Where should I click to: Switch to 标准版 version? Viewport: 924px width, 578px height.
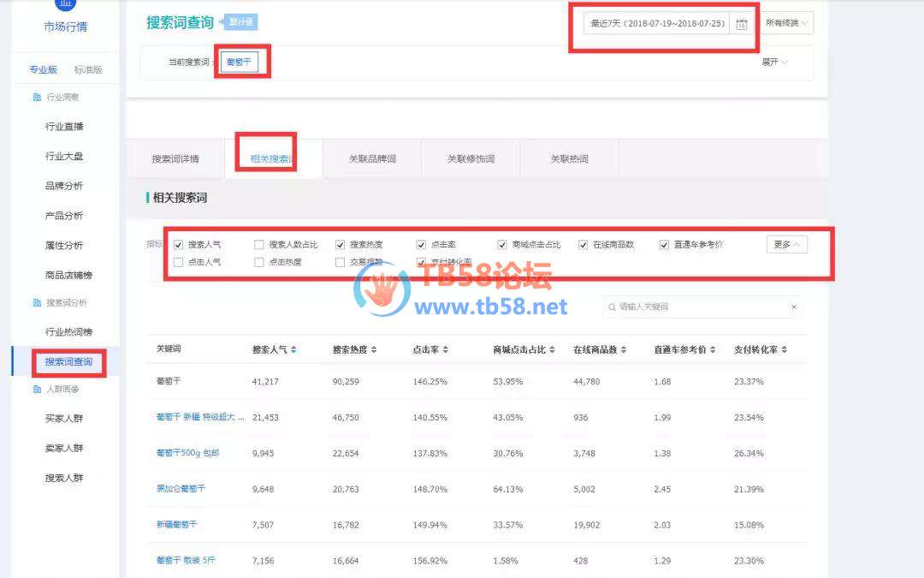point(88,69)
